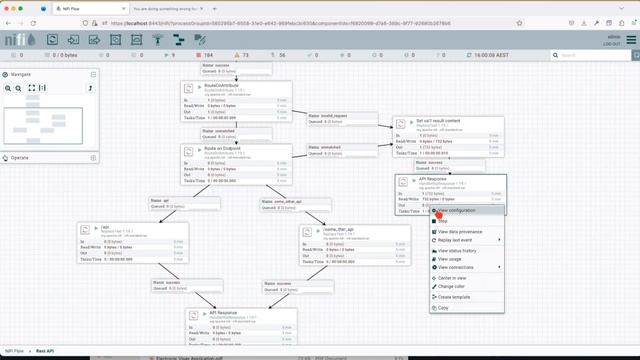Set actual size zoom in Navigate panel
Image resolution: width=640 pixels, height=360 pixels.
click(x=42, y=88)
